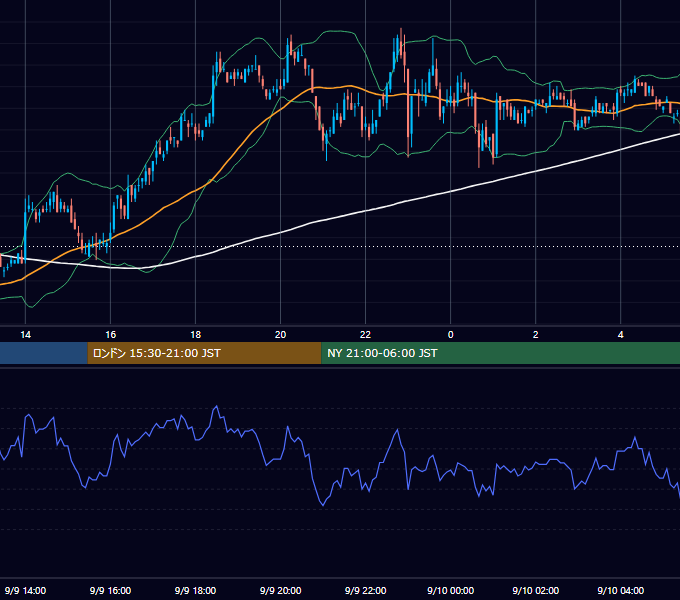The width and height of the screenshot is (680, 600).
Task: Select the ロンドン 15:30-21:00 JST session bar
Action: click(204, 353)
